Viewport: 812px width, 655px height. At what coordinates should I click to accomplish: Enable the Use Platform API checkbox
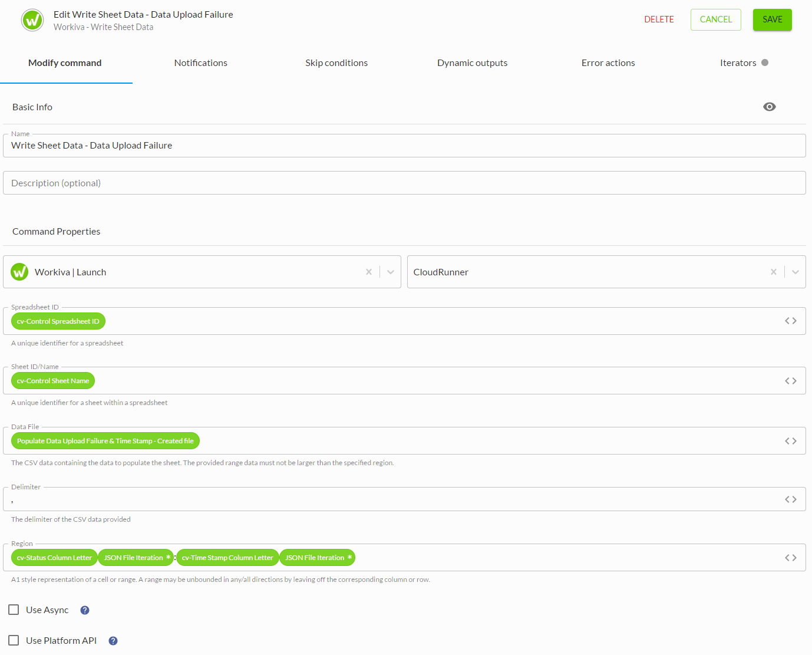14,640
